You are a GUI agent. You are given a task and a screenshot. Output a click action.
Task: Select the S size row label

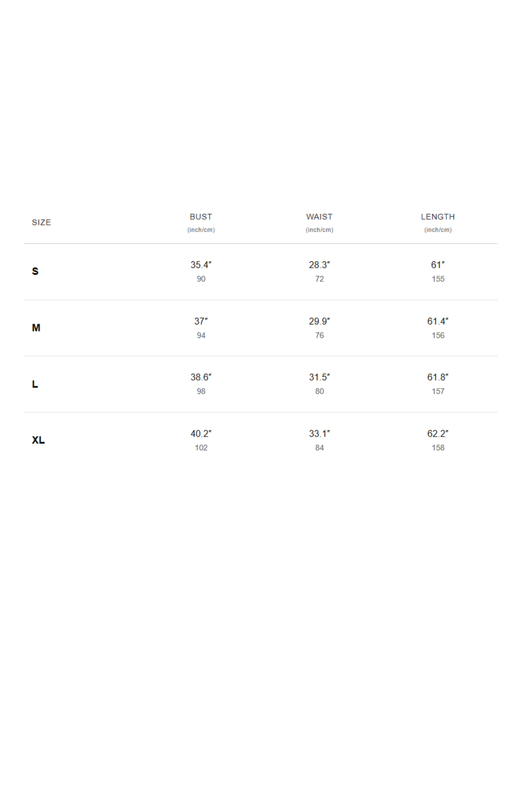(x=35, y=271)
